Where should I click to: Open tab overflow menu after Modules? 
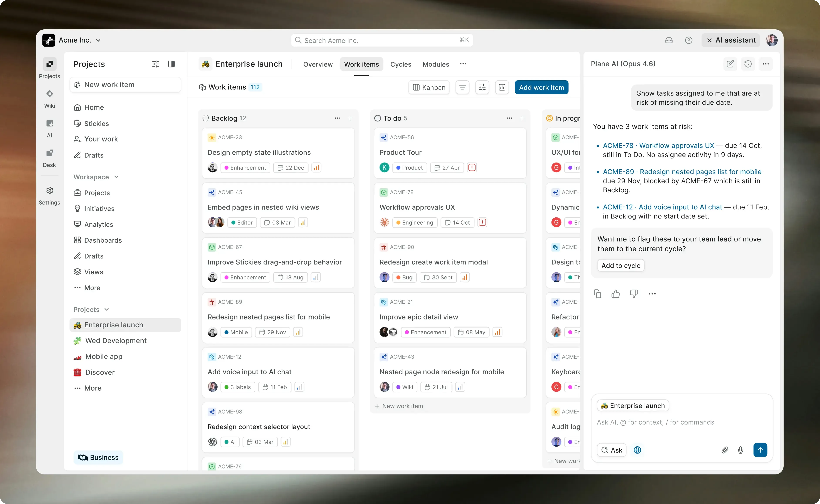tap(463, 64)
